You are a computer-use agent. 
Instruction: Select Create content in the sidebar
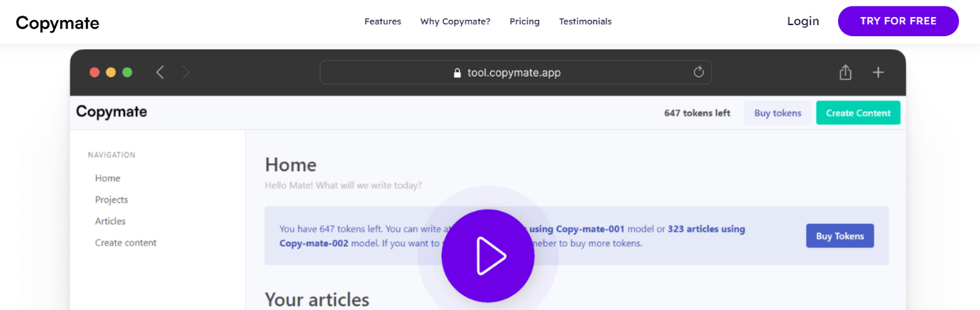(126, 243)
